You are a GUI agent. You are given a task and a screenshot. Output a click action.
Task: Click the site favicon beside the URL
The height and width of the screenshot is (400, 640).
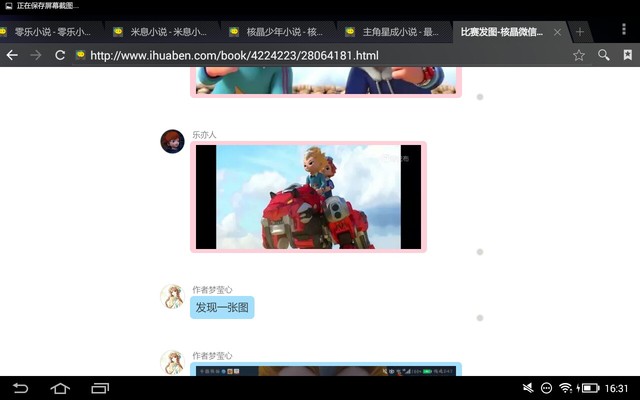tap(80, 55)
